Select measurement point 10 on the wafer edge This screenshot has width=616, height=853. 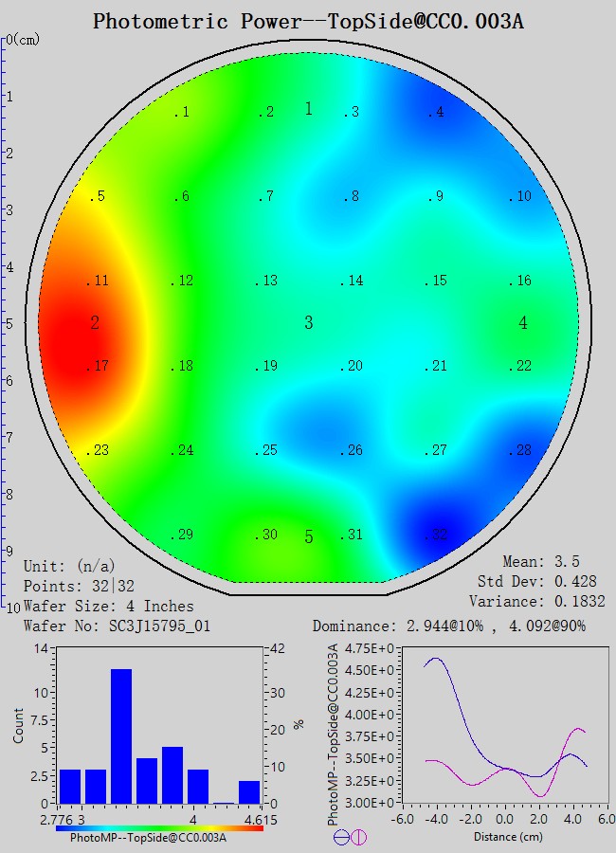(519, 197)
